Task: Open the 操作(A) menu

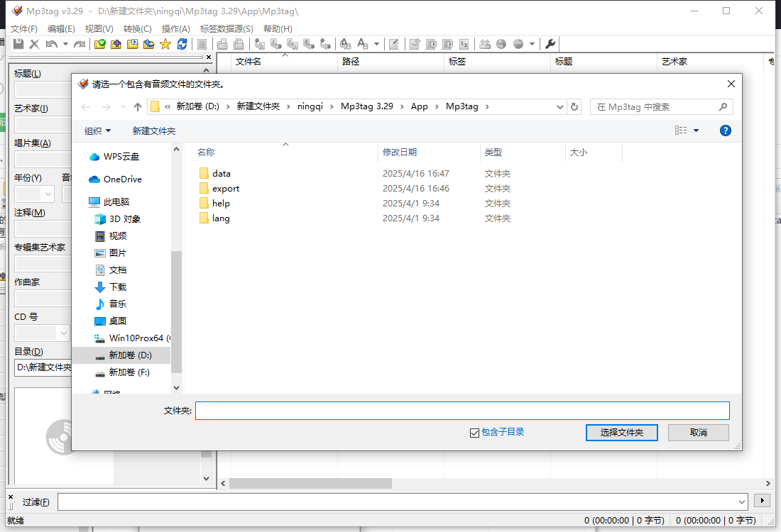Action: (x=176, y=29)
